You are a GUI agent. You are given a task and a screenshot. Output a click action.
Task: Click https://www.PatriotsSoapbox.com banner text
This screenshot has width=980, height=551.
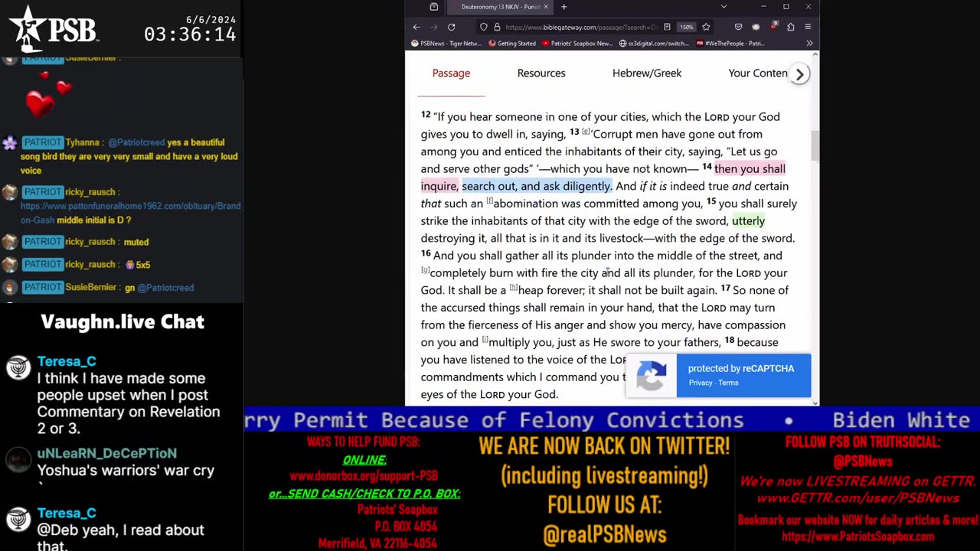(x=857, y=537)
